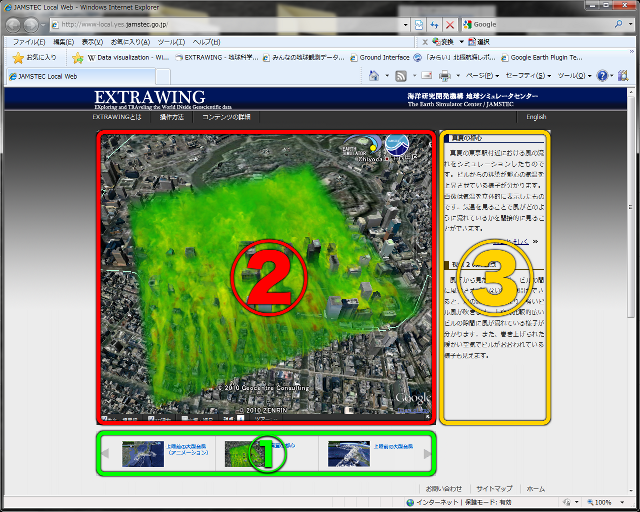Print the page using the printer icon
The height and width of the screenshot is (512, 640).
click(x=444, y=76)
